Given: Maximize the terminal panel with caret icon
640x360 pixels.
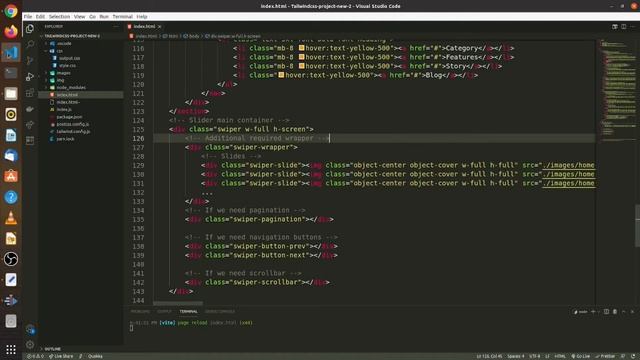Looking at the screenshot, I should [624, 312].
